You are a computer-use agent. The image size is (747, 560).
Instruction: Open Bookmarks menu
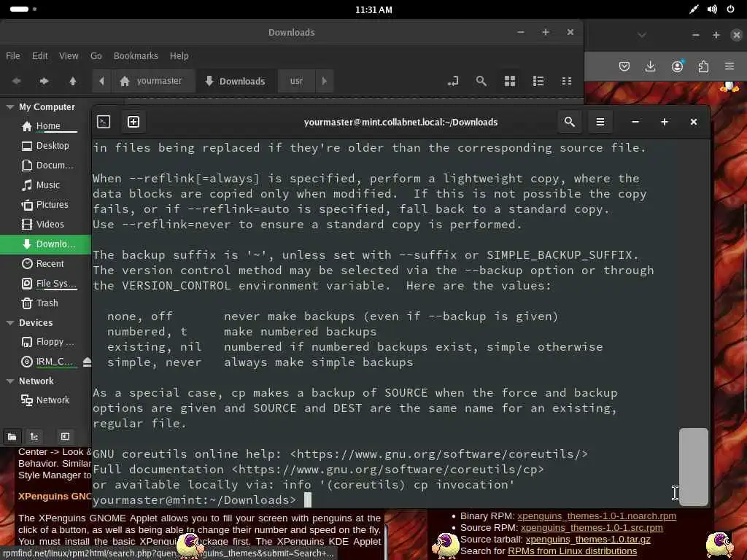pos(136,55)
